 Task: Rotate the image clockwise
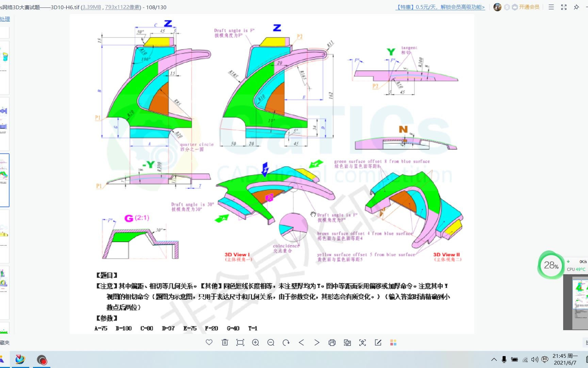pos(286,342)
